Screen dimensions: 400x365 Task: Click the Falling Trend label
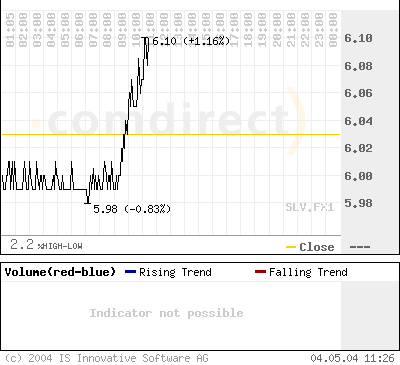[308, 272]
